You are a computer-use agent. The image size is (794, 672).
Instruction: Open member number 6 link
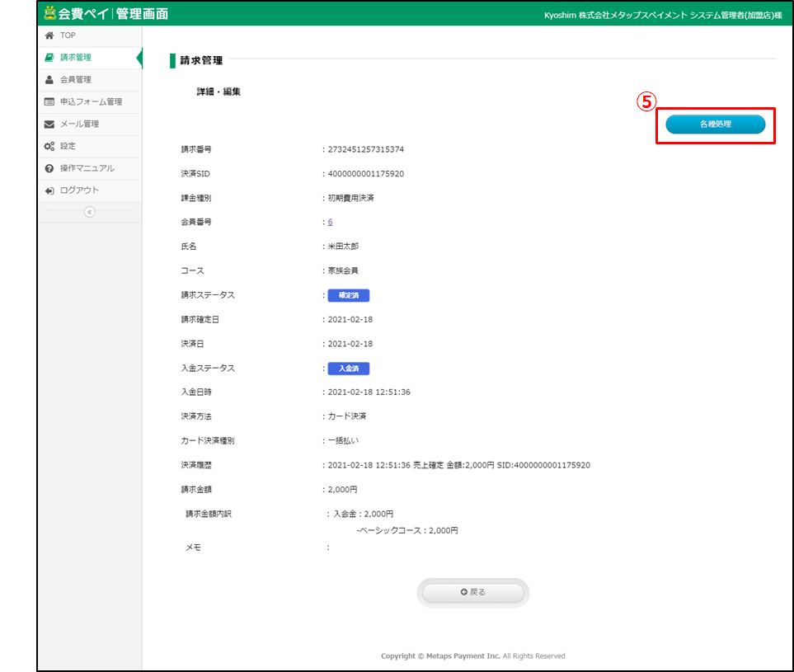point(330,222)
